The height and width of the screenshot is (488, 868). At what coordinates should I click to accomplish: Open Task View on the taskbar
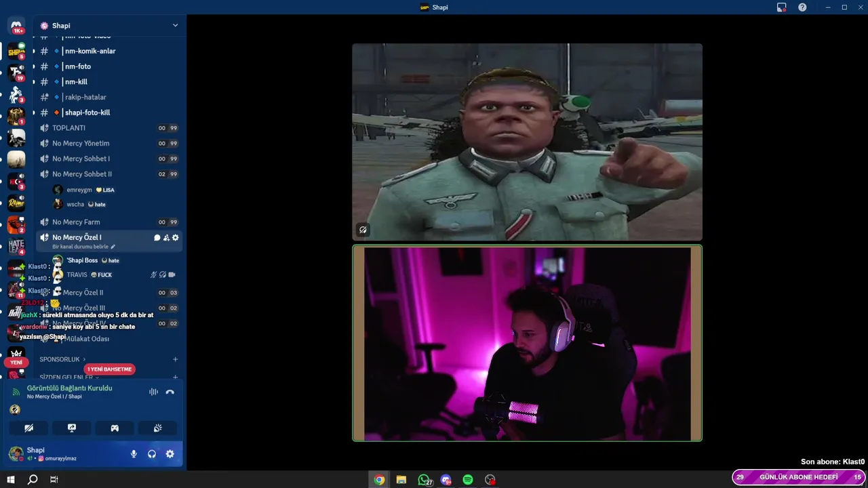coord(54,480)
